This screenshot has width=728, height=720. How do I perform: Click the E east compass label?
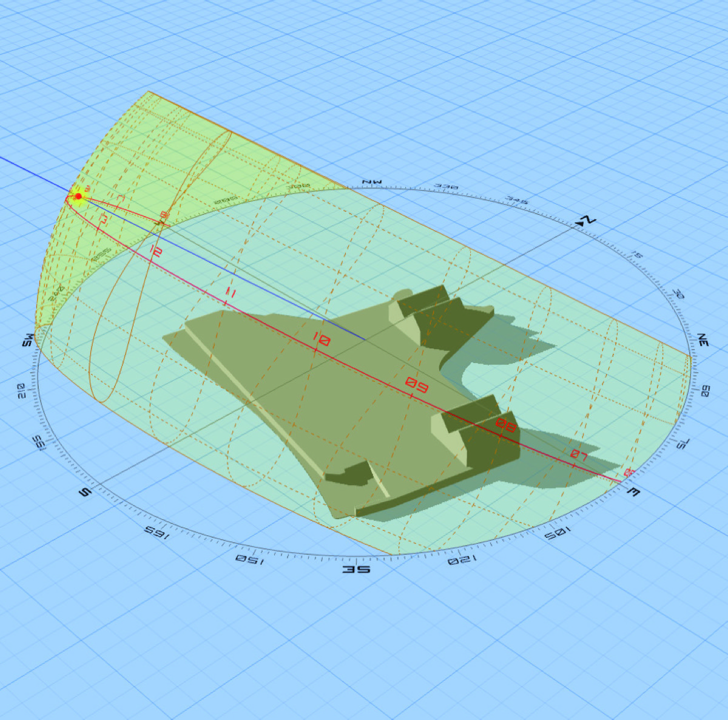[633, 491]
